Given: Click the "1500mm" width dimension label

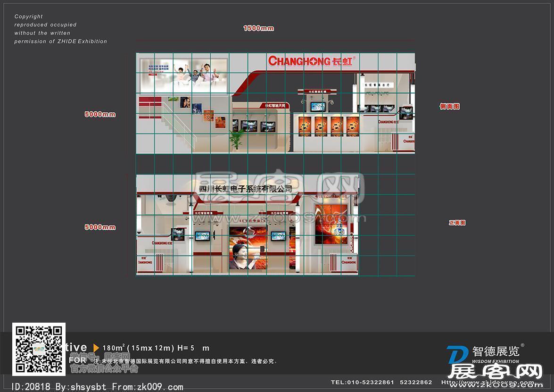Looking at the screenshot, I should tap(259, 28).
